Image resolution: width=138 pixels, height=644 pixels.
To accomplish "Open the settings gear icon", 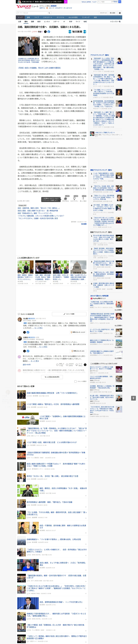I will click(120, 13).
